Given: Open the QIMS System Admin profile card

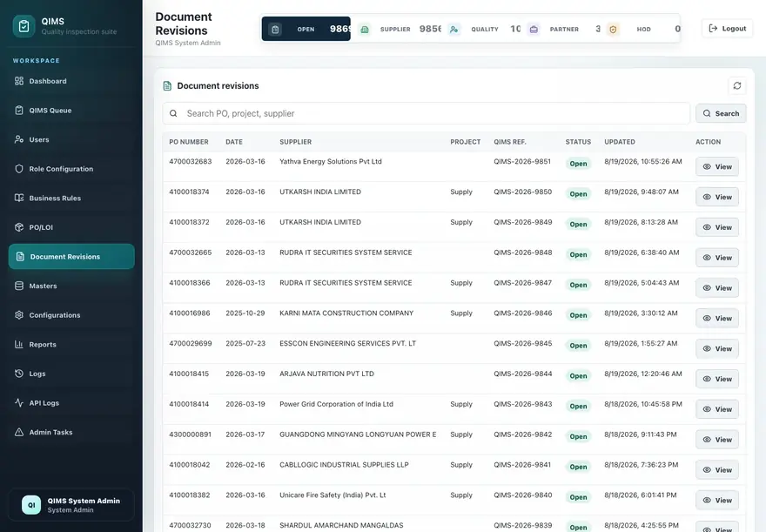Looking at the screenshot, I should [x=71, y=505].
